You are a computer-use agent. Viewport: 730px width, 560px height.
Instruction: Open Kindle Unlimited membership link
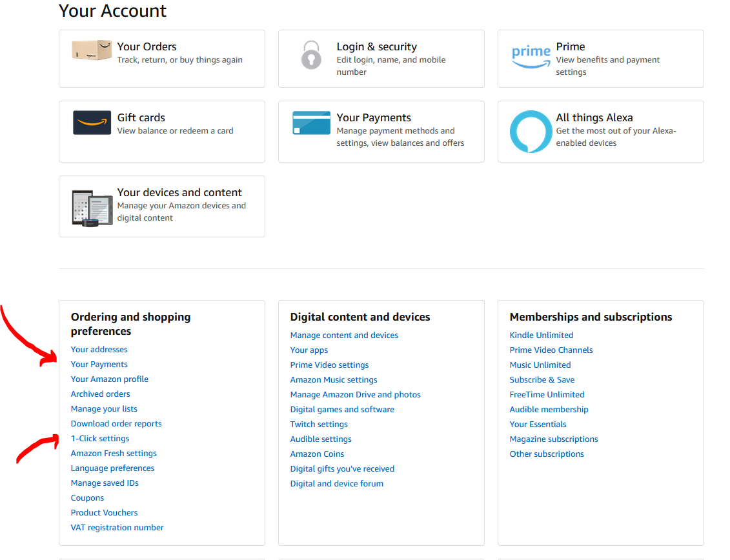542,335
